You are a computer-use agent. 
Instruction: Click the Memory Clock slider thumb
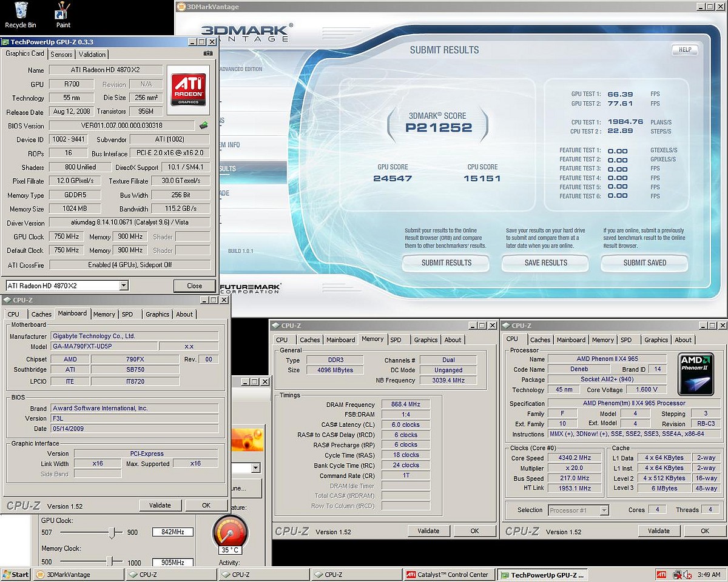pyautogui.click(x=109, y=562)
